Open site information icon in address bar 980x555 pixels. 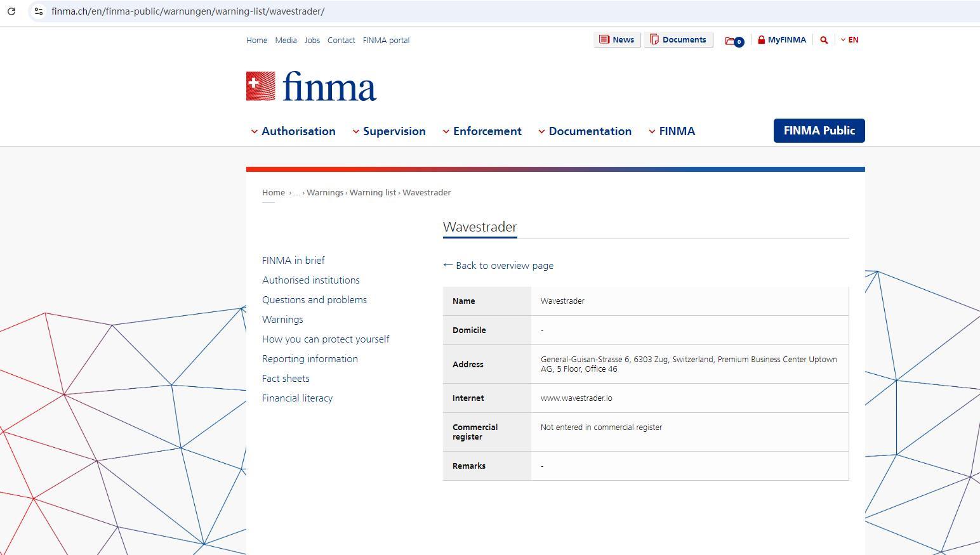click(x=39, y=11)
